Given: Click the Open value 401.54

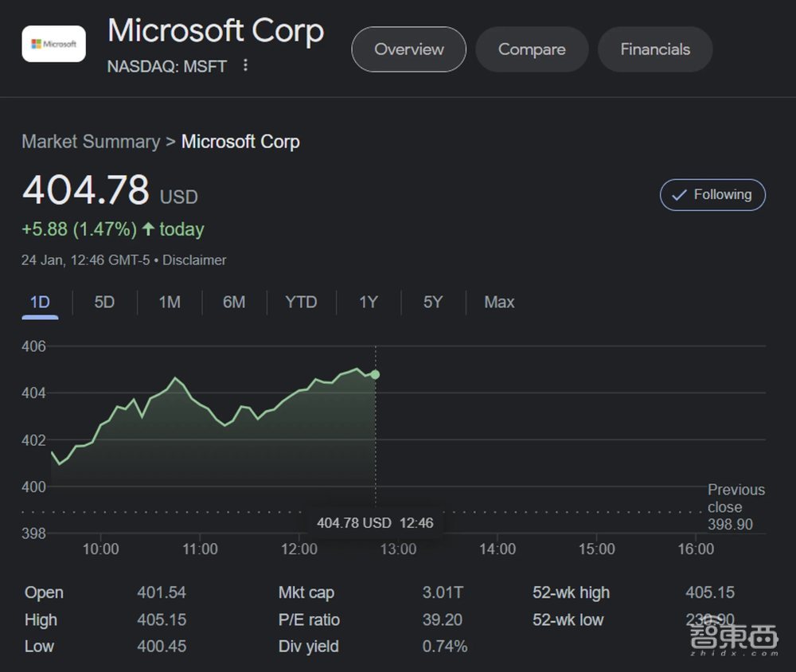Looking at the screenshot, I should 162,592.
